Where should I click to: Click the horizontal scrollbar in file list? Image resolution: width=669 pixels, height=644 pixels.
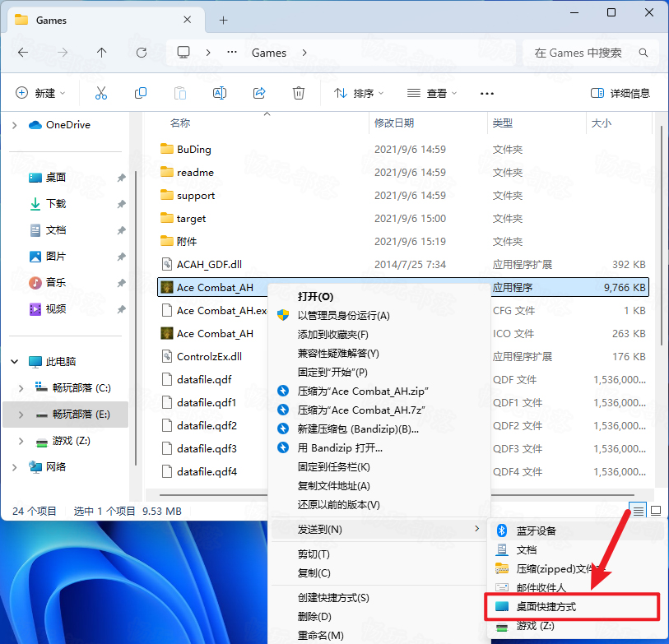click(213, 495)
